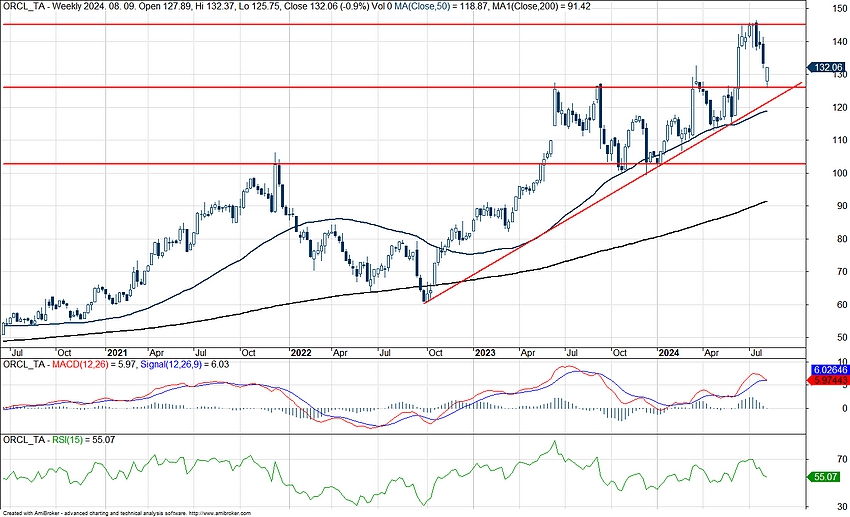850x517 pixels.
Task: Click the 2023 year label on time axis
Action: (x=485, y=353)
